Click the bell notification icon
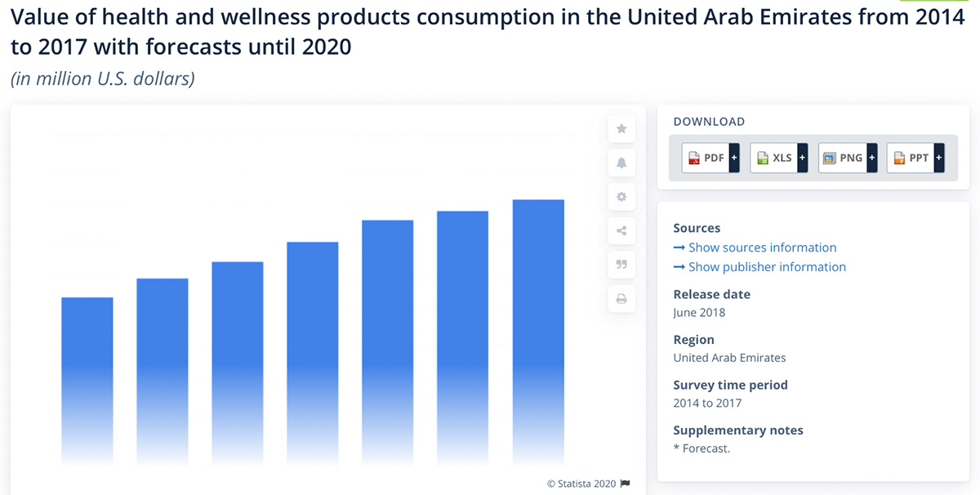 coord(621,163)
